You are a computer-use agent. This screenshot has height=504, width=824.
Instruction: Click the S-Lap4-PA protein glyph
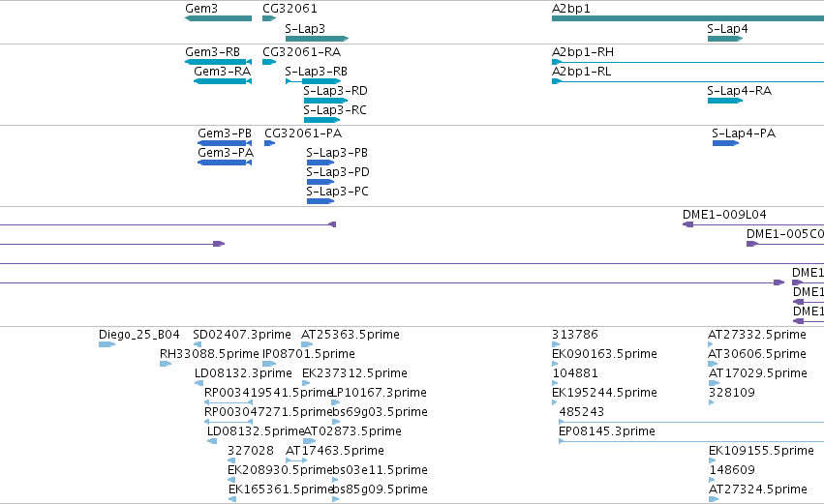point(726,143)
